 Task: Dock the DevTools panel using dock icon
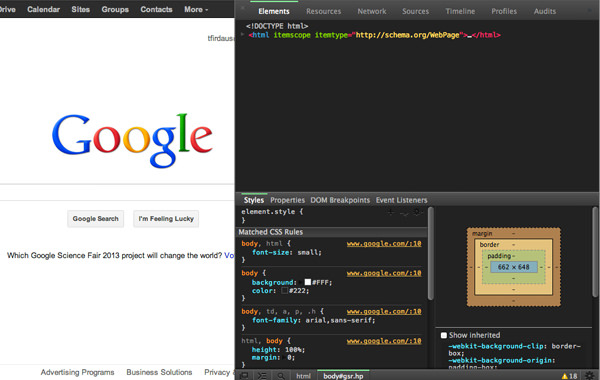(244, 376)
